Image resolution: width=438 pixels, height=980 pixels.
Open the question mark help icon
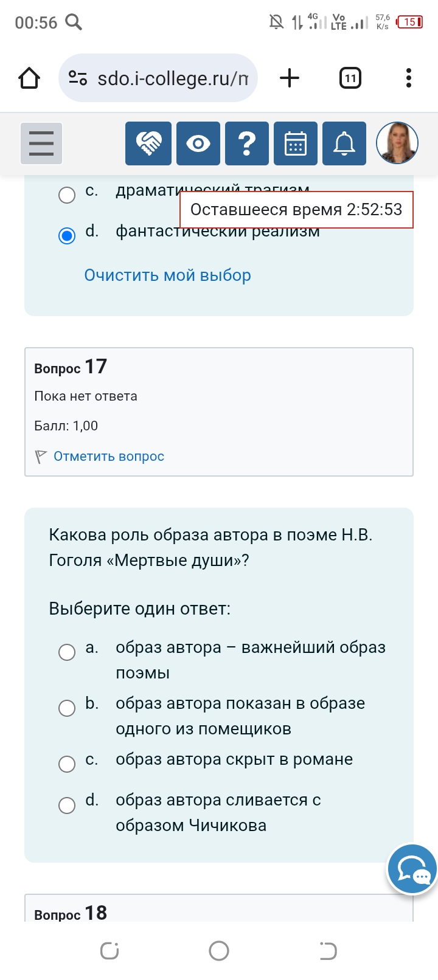[x=247, y=143]
